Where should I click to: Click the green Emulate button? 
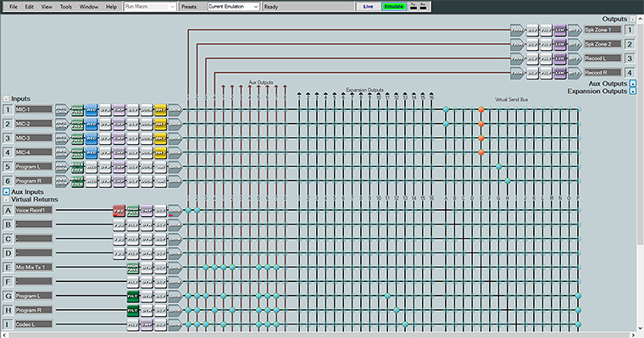pyautogui.click(x=394, y=7)
